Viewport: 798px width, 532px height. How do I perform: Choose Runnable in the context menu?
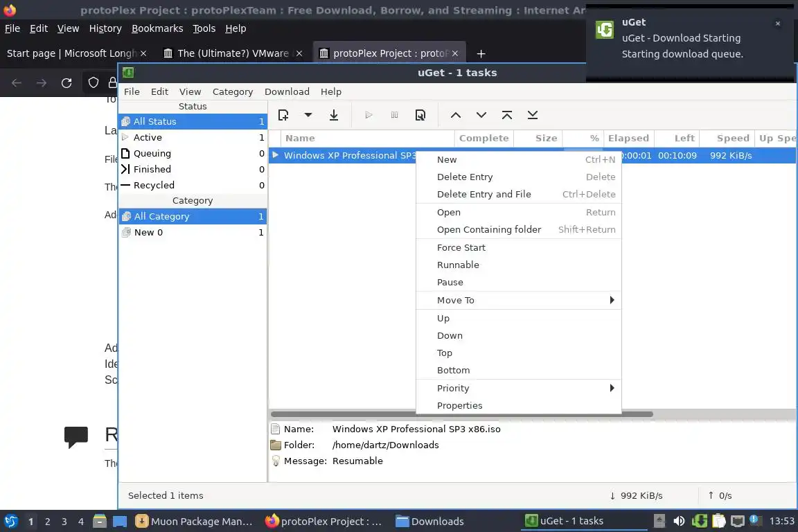tap(519, 265)
